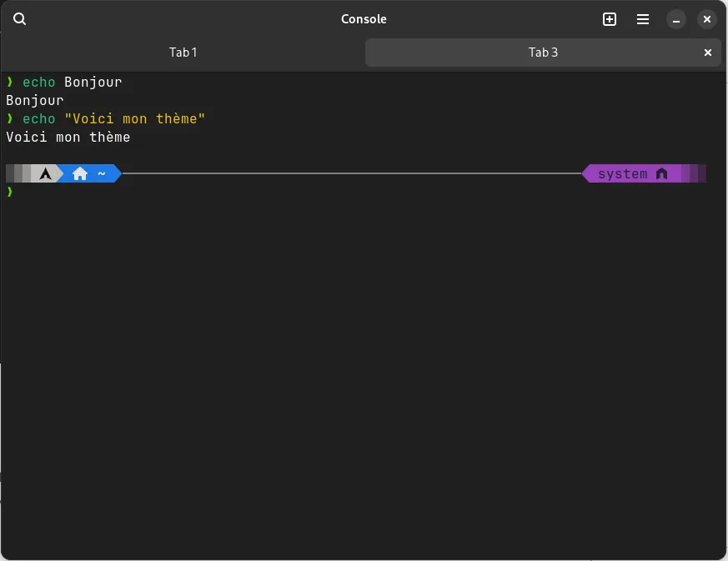728x561 pixels.
Task: Open the hamburger main menu
Action: (643, 19)
